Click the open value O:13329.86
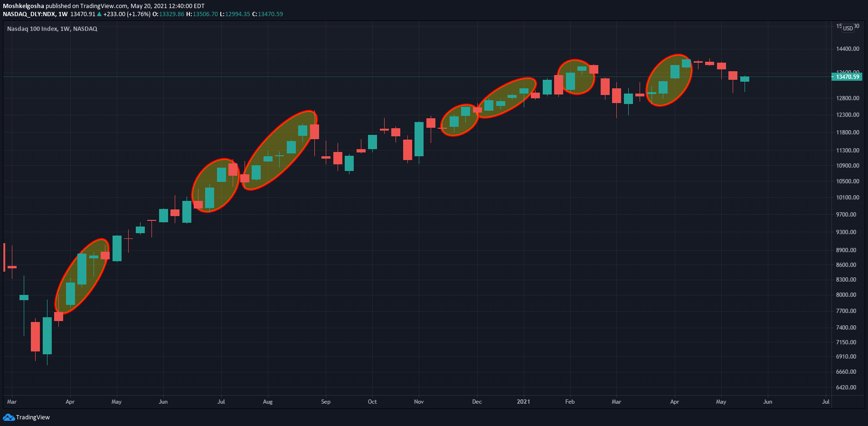Viewport: 868px width, 426px height. (x=168, y=14)
